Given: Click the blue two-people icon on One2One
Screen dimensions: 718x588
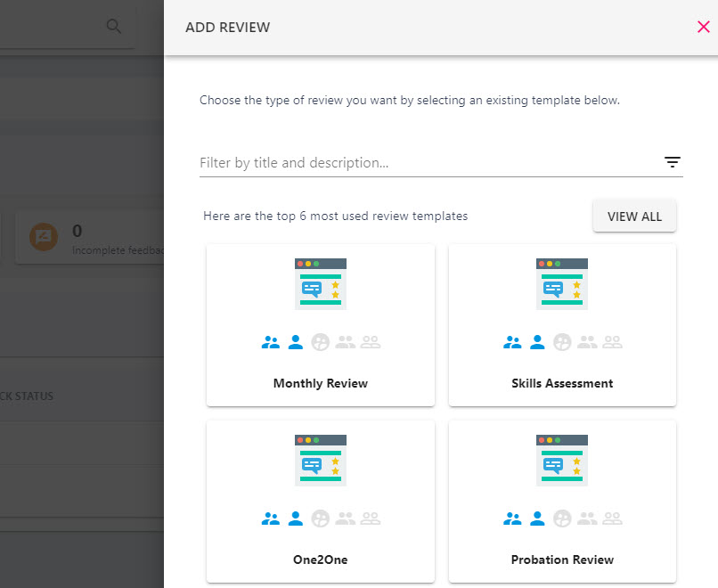Looking at the screenshot, I should point(271,519).
